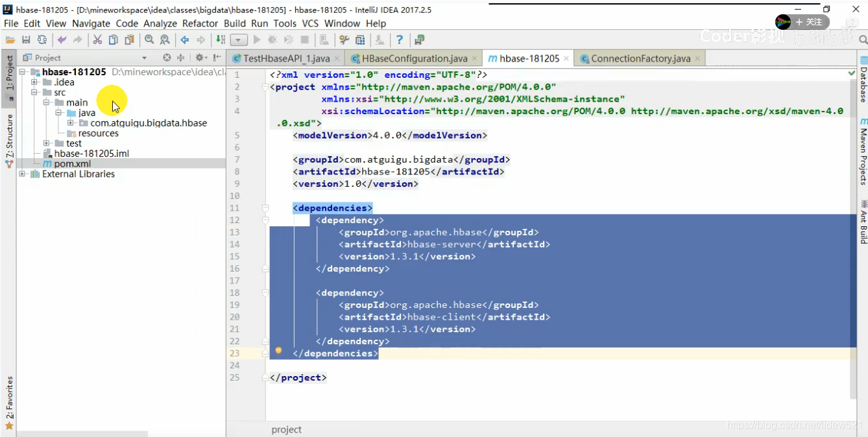The width and height of the screenshot is (868, 437).
Task: Click the lightbulb intention icon
Action: tap(278, 351)
